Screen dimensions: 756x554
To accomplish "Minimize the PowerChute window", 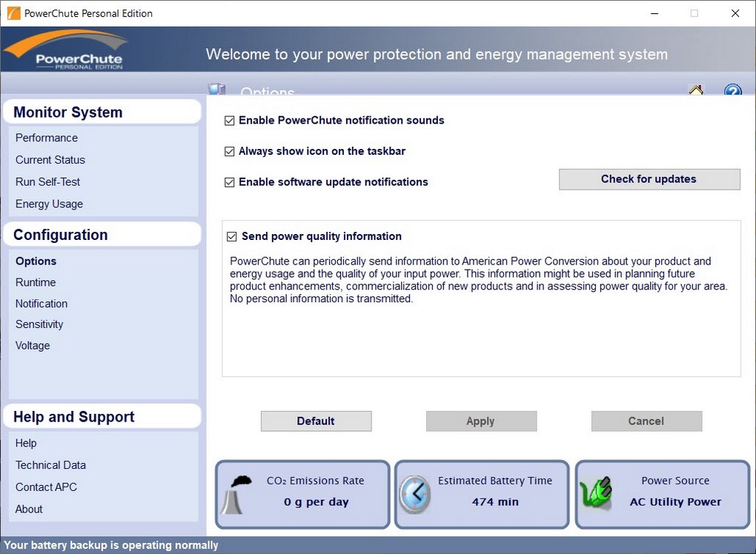I will tap(654, 13).
